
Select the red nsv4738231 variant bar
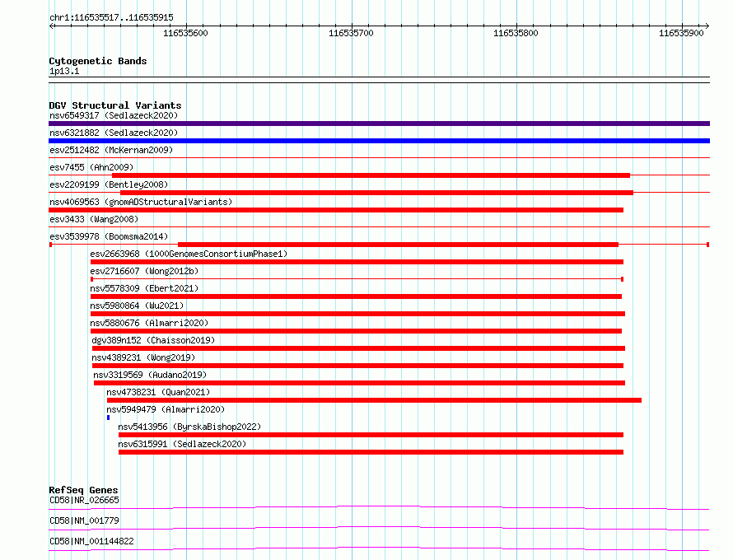click(374, 400)
